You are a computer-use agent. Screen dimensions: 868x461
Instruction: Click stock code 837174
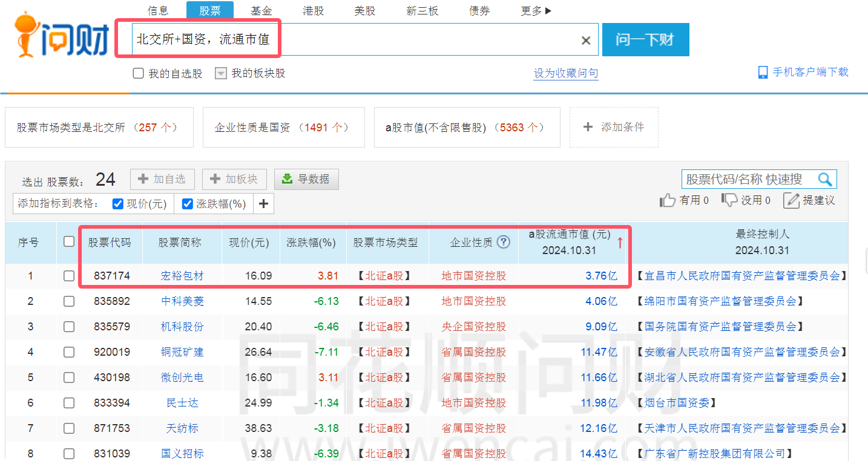112,276
